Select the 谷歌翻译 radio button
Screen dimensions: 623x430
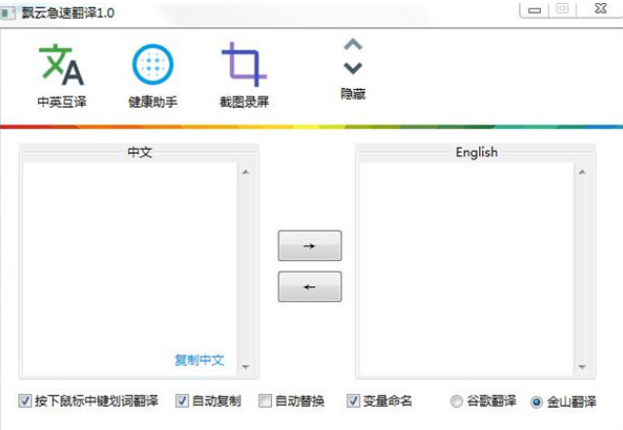457,402
